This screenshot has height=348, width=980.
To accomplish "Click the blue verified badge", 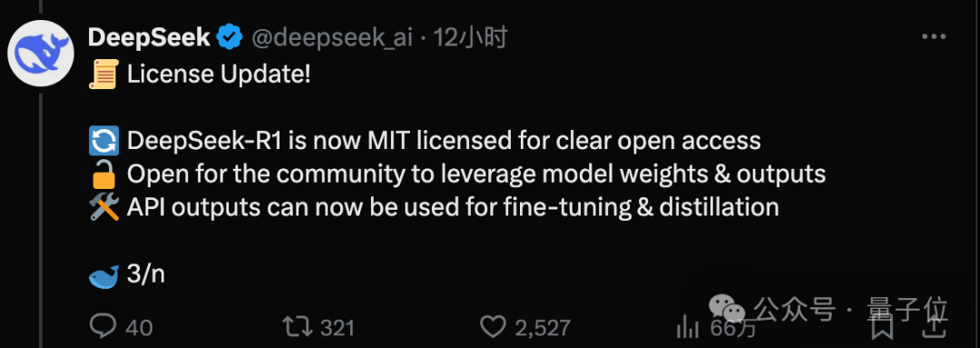I will pyautogui.click(x=230, y=38).
